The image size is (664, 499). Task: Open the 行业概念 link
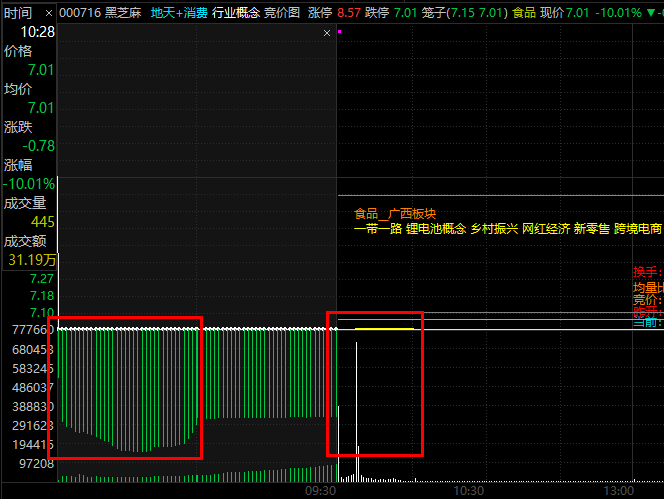(236, 13)
